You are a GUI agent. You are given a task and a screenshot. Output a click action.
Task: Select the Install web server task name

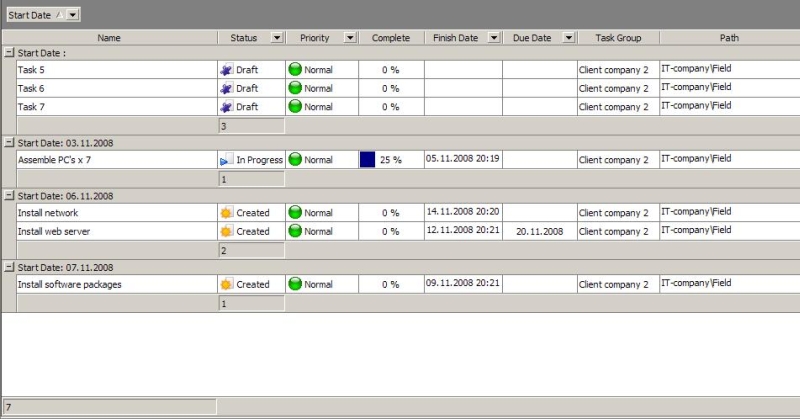coord(54,231)
